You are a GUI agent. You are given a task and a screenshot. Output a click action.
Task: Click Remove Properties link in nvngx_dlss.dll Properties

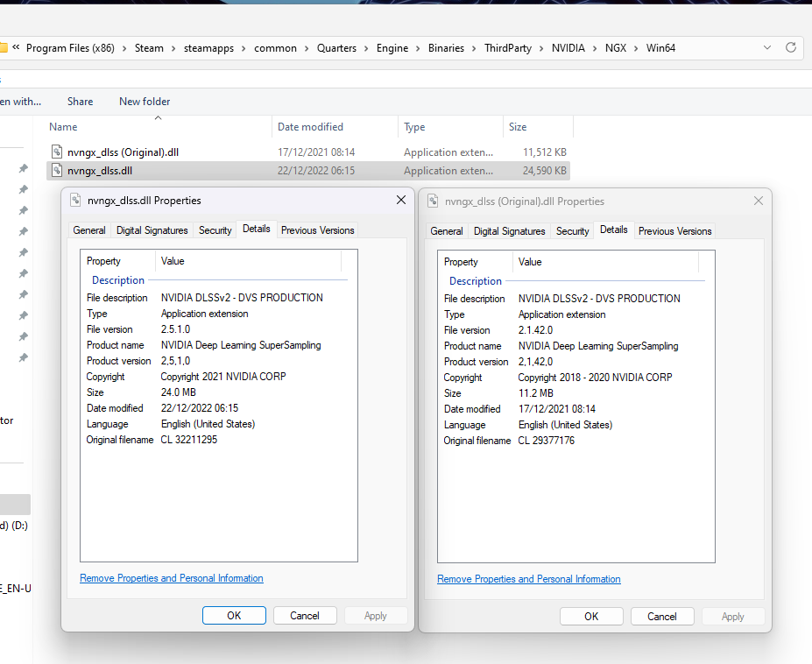pyautogui.click(x=172, y=578)
